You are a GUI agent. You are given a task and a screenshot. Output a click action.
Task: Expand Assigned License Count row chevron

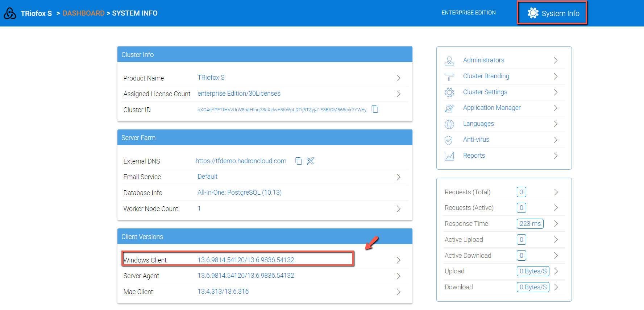pyautogui.click(x=398, y=94)
